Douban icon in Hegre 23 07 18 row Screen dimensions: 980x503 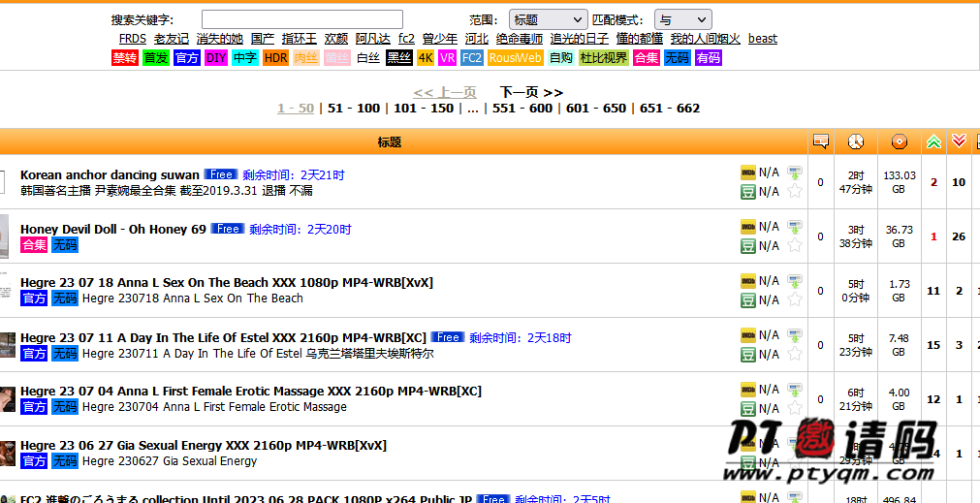coord(748,299)
